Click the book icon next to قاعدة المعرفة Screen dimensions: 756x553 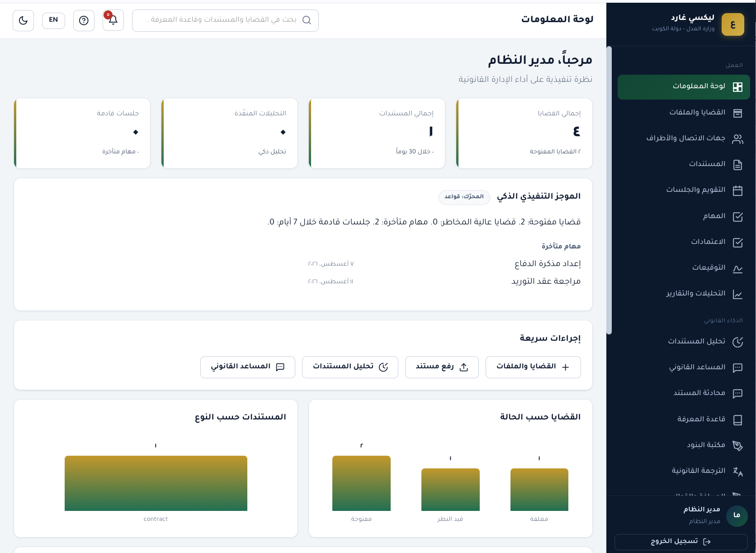click(737, 420)
